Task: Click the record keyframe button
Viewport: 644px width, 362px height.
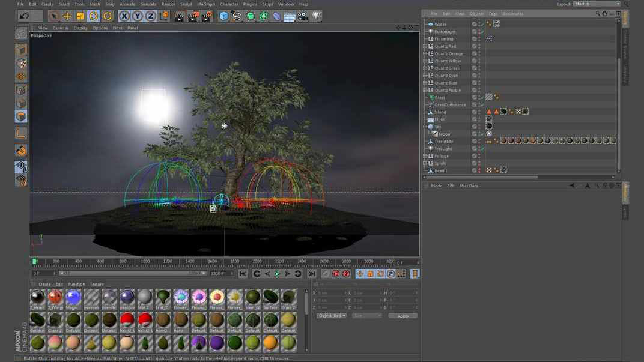Action: (336, 274)
